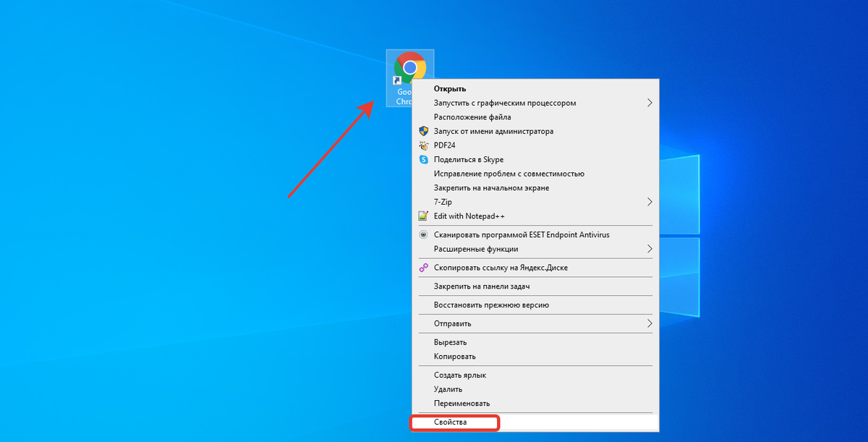Screen dimensions: 868x442
Task: Choose Восстановить прежнюю версию
Action: (x=535, y=305)
